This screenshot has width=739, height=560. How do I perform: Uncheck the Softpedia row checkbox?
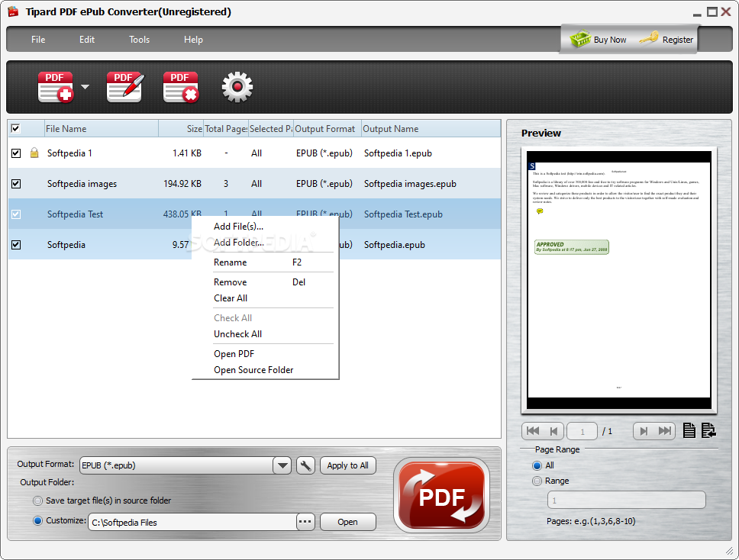(16, 245)
